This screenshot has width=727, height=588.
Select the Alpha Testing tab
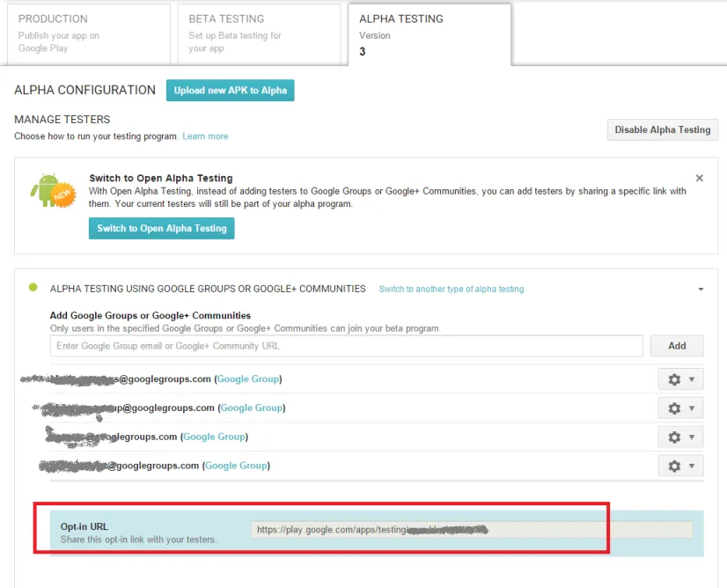point(430,34)
